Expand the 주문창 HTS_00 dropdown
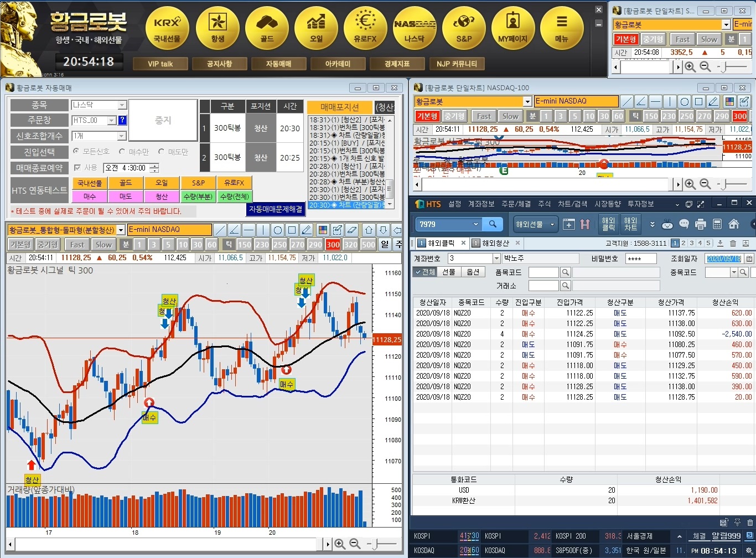 click(x=112, y=120)
